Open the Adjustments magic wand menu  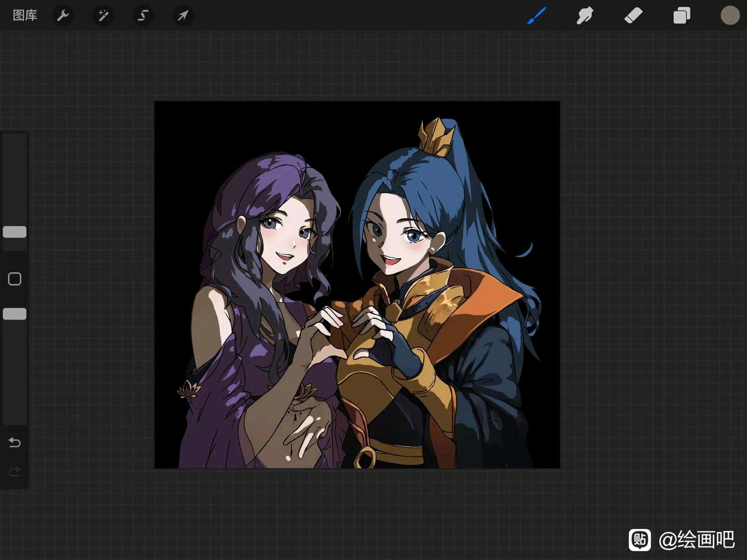103,16
